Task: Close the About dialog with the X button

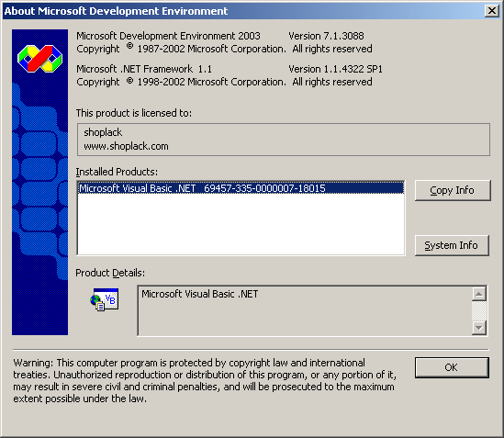Action: 492,11
